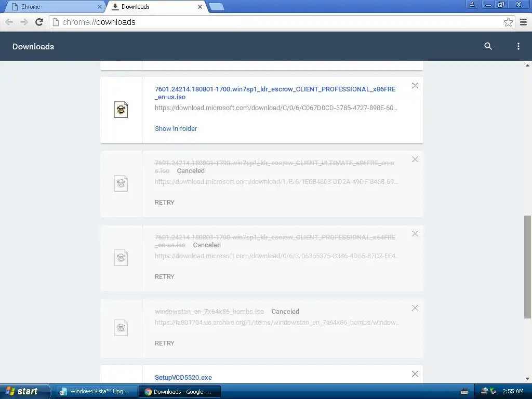532x399 pixels.
Task: Remove the PROFESSIONAL_x86FRE download entry
Action: click(x=415, y=86)
